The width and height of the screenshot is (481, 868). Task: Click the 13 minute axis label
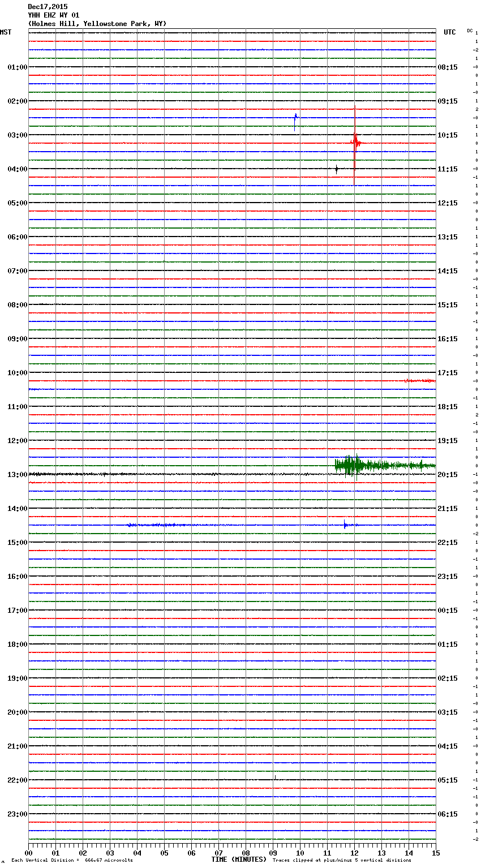click(x=381, y=853)
